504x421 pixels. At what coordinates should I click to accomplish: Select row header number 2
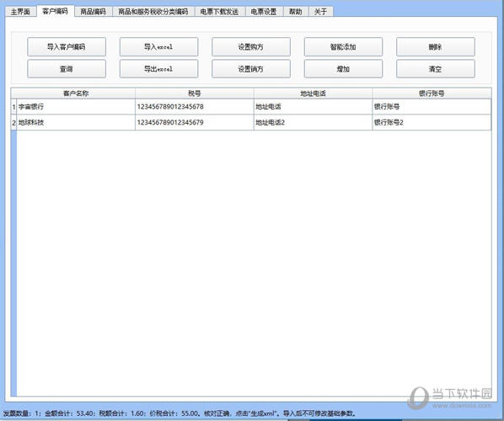tap(13, 122)
